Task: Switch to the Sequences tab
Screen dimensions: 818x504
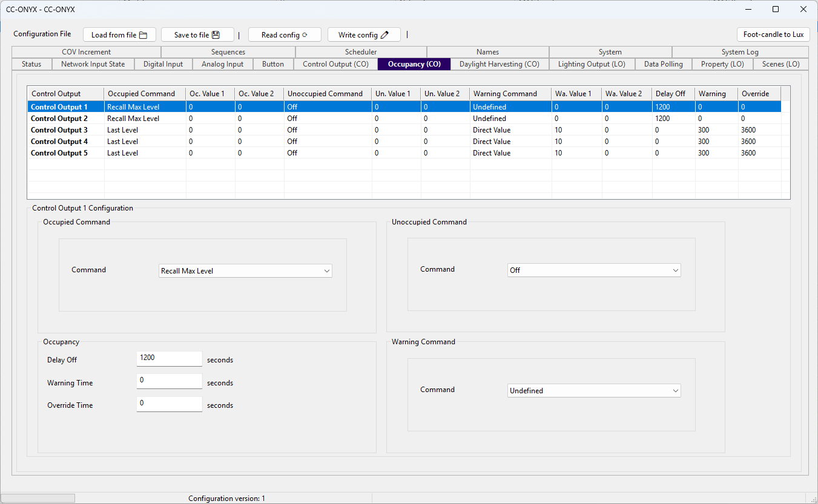Action: (228, 52)
